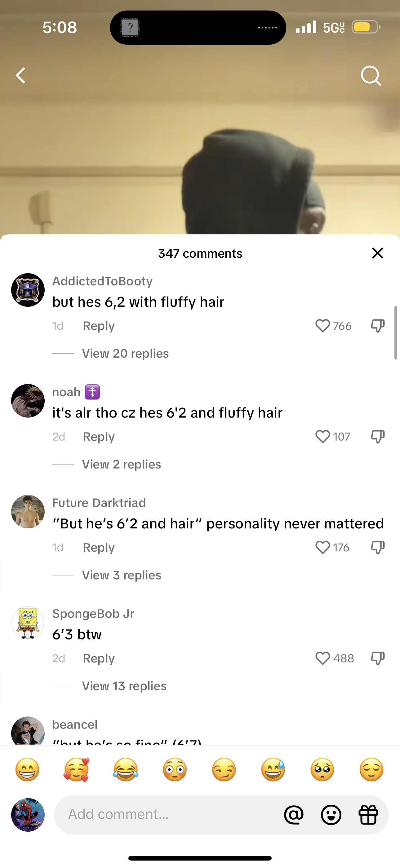Tap the search magnifier icon
This screenshot has width=400, height=868.
coord(371,76)
